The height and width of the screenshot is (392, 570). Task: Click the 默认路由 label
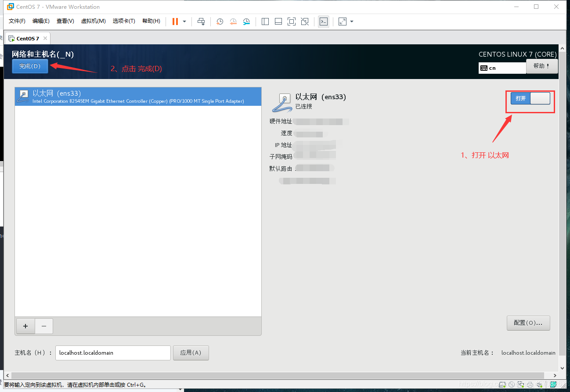281,169
